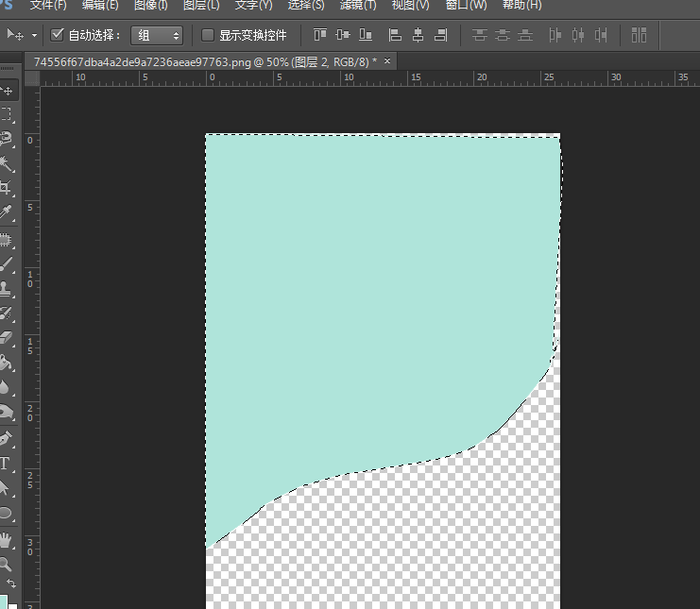Click Distribute bottom edges icon
700x609 pixels.
525,34
